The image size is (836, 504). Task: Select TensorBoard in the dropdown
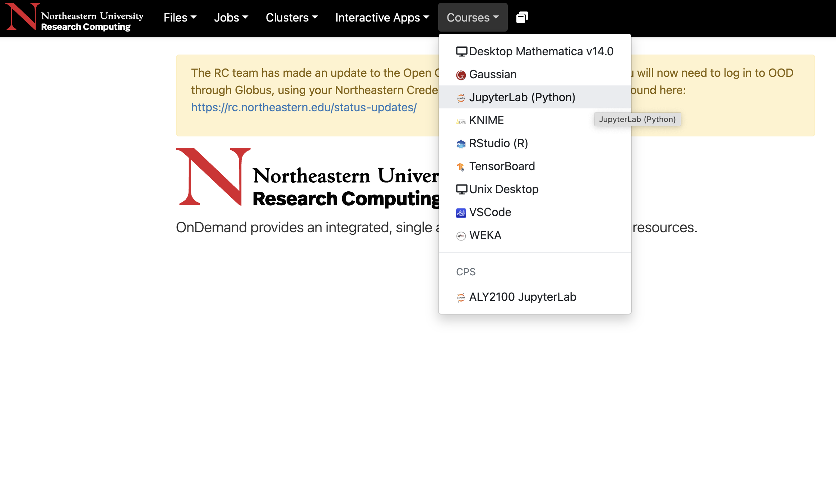coord(535,166)
